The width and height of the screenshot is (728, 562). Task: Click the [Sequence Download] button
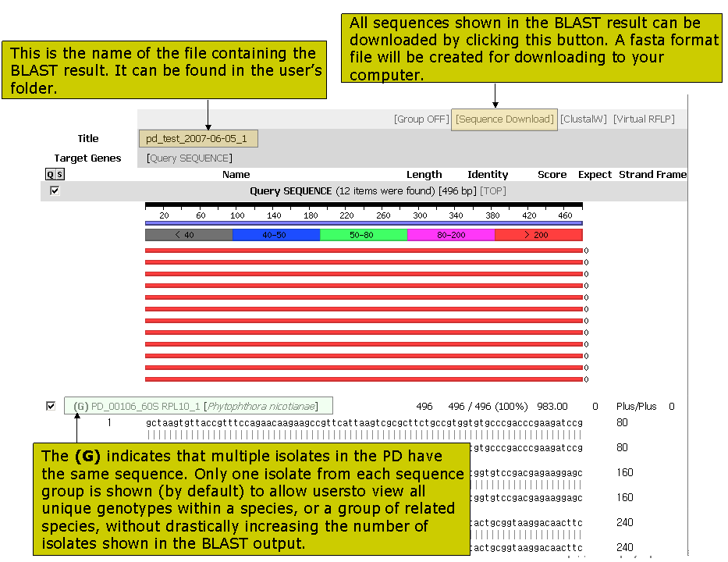[504, 119]
